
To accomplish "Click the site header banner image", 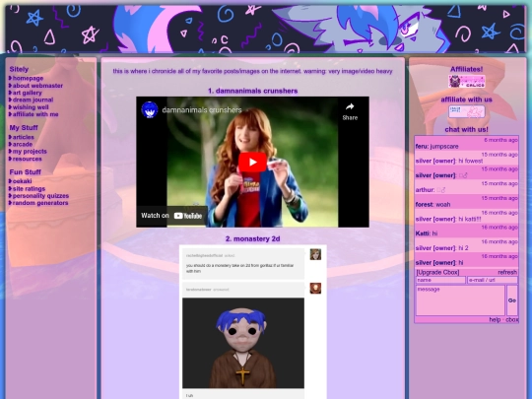I will (x=265, y=29).
